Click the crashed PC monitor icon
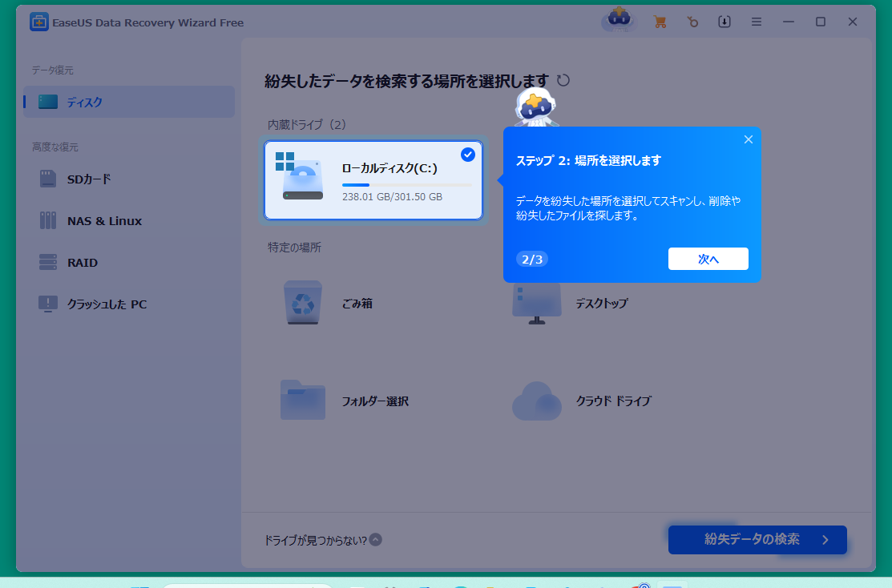This screenshot has height=588, width=892. (x=48, y=304)
